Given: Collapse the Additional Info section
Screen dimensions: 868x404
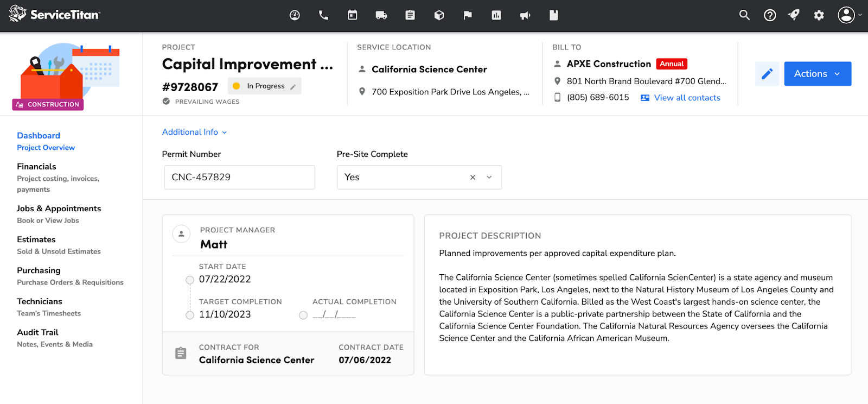Looking at the screenshot, I should click(x=194, y=132).
